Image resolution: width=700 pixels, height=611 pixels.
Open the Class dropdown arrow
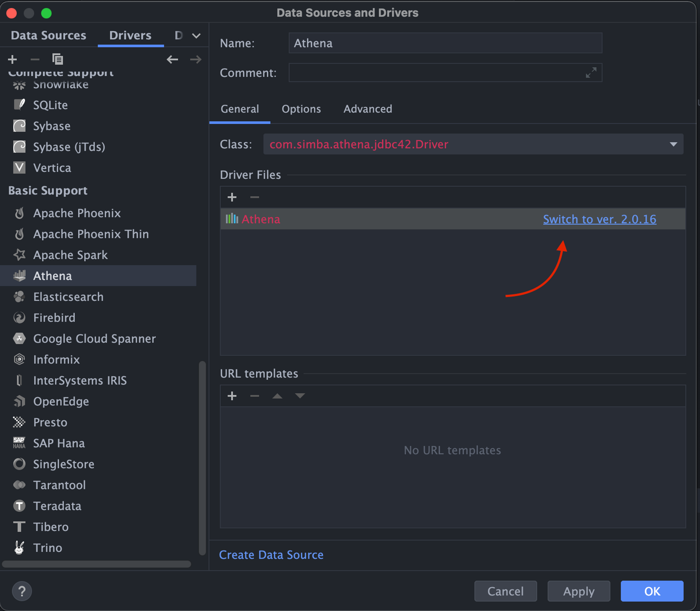tap(673, 144)
